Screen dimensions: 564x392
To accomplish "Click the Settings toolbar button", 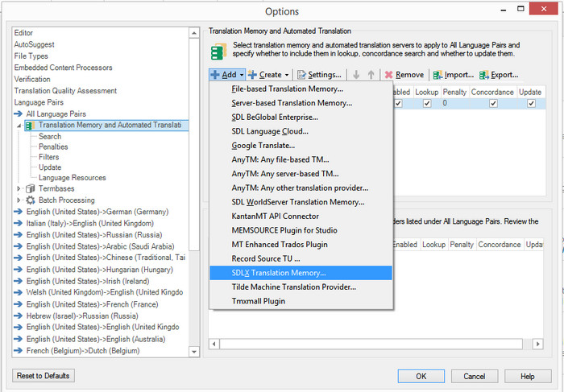I will point(319,75).
